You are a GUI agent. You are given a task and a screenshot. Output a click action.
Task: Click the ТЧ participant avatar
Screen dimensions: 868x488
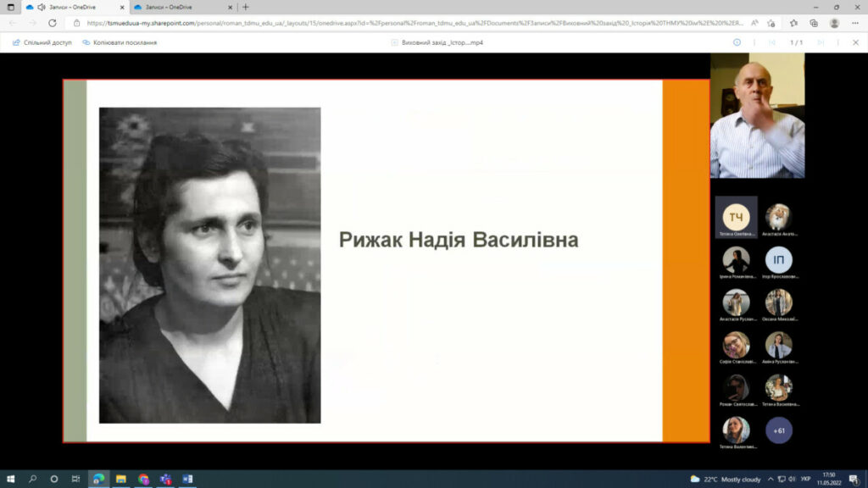point(736,217)
